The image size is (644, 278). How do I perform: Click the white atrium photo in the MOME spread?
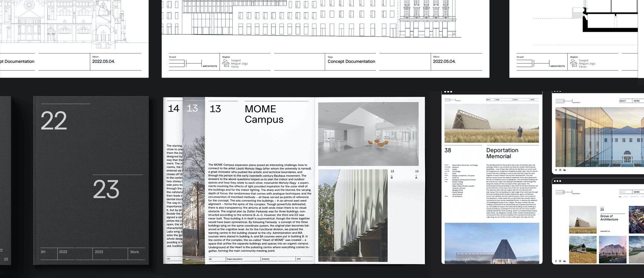tap(368, 134)
